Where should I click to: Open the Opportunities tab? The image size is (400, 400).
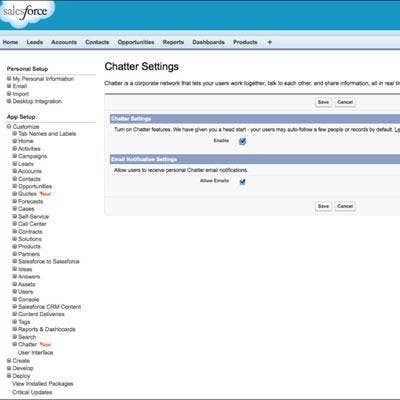tap(136, 42)
